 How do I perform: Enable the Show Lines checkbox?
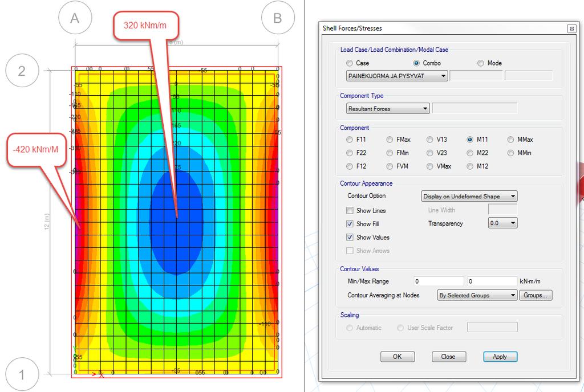click(x=350, y=210)
